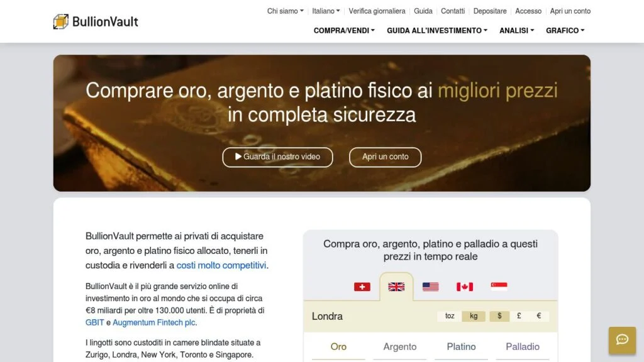Switch to the Oro tab
This screenshot has height=362, width=644.
point(338,347)
